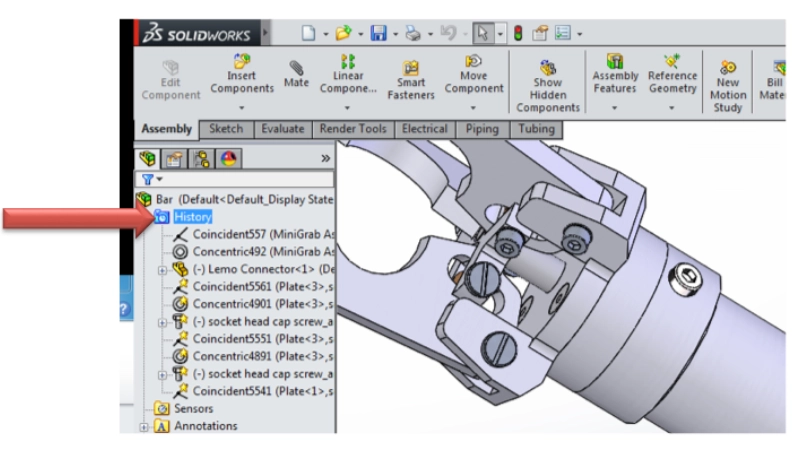The width and height of the screenshot is (800, 450).
Task: Open the PropertyManager panel tab
Action: point(174,159)
